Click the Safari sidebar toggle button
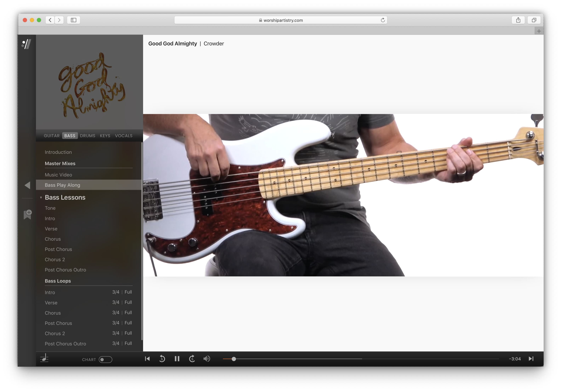The width and height of the screenshot is (561, 392). (73, 20)
